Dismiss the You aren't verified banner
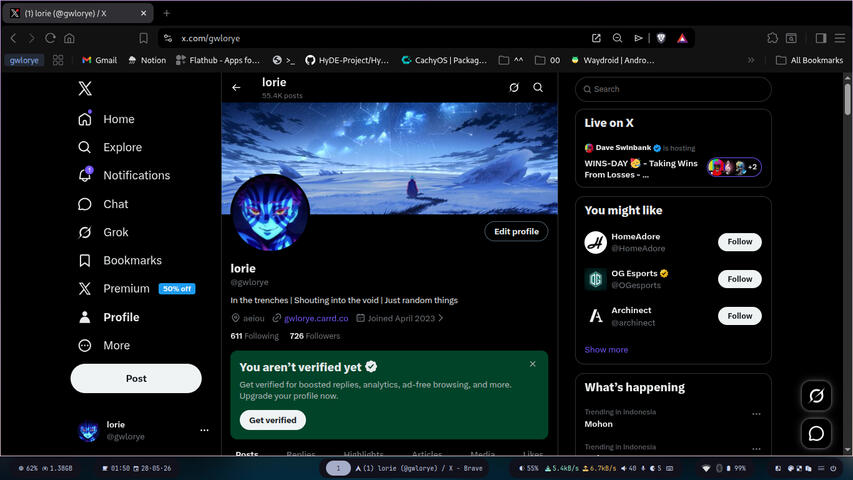The width and height of the screenshot is (853, 480). [x=533, y=364]
